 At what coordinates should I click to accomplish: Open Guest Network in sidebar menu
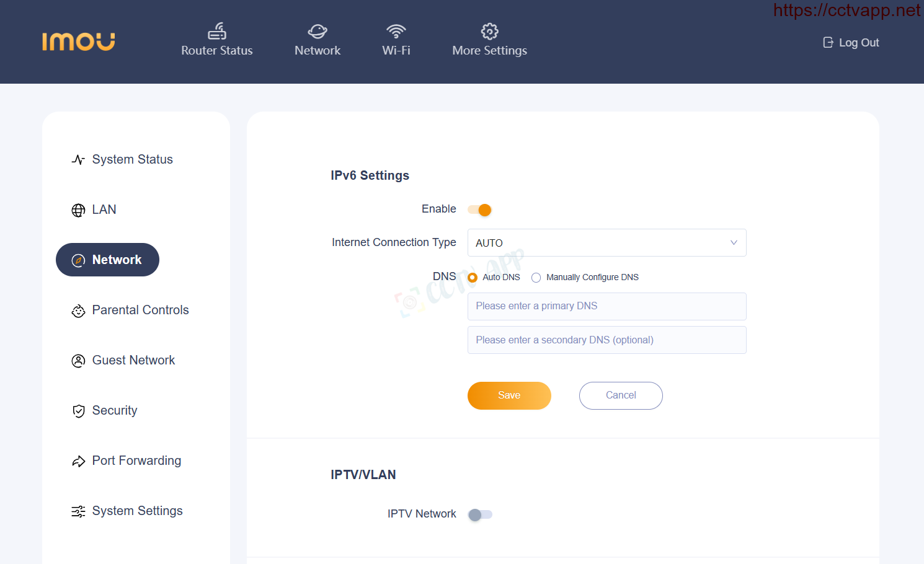pyautogui.click(x=123, y=360)
